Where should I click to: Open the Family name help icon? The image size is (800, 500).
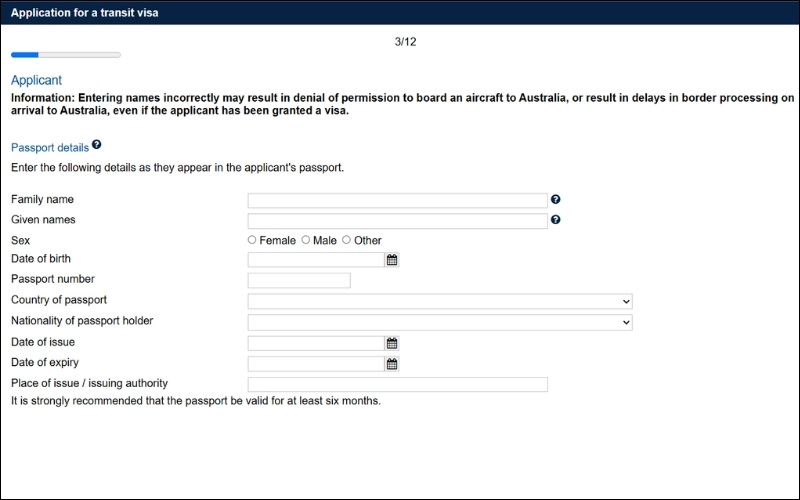tap(555, 200)
